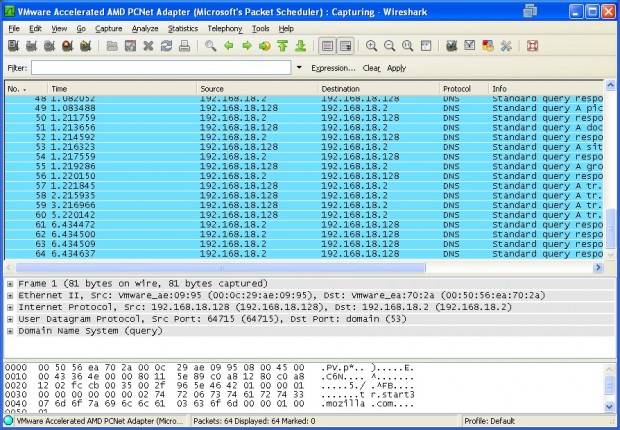Sort by Source column header
The height and width of the screenshot is (430, 620).
[257, 89]
